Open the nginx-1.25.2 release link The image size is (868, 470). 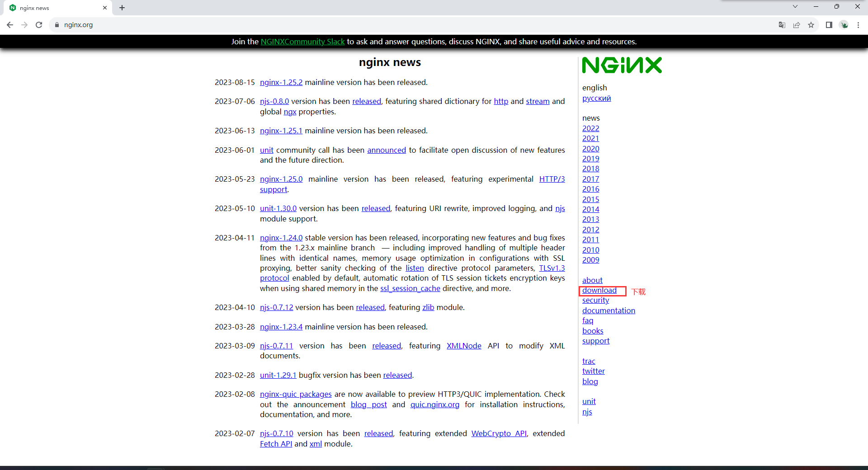281,82
